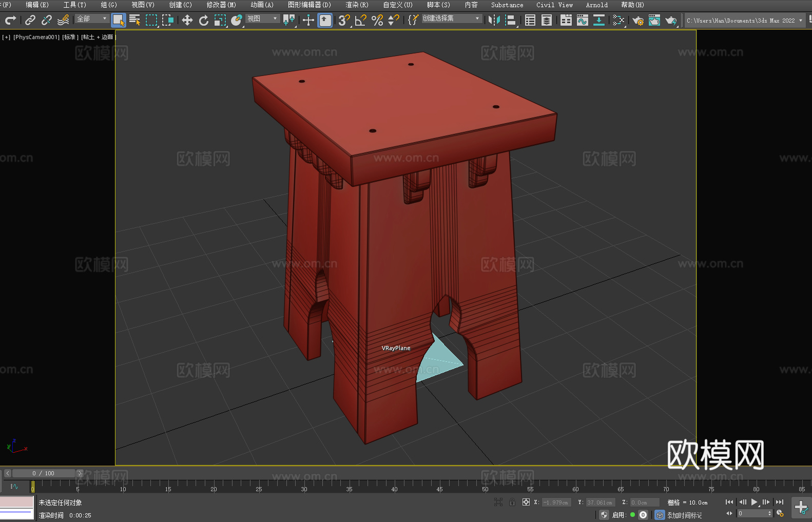Play the animation

[754, 502]
